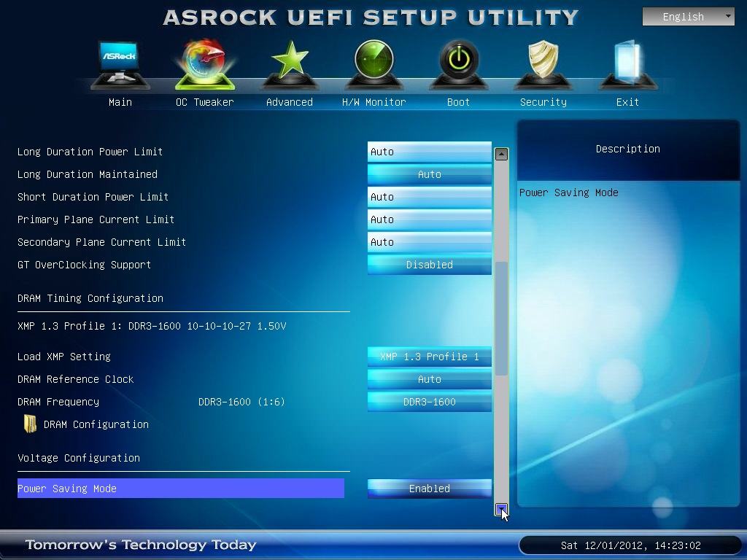This screenshot has height=560, width=747.
Task: Click the Description panel header
Action: click(628, 149)
